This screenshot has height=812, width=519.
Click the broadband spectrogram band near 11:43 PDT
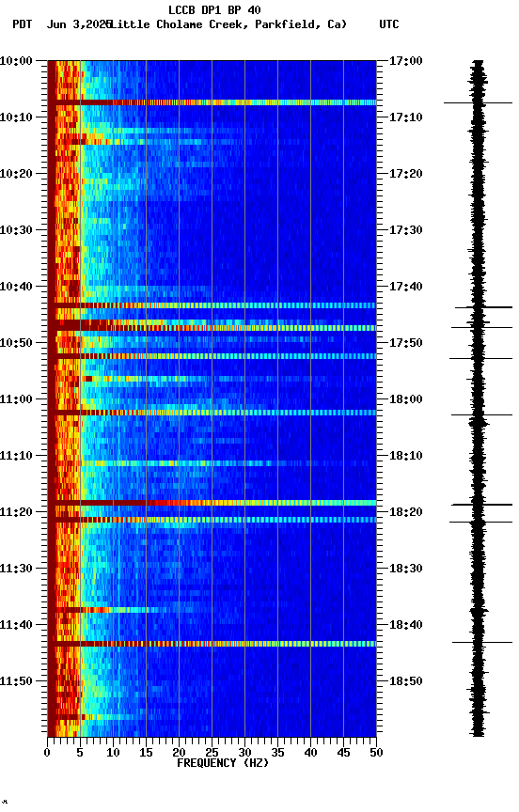(x=212, y=644)
